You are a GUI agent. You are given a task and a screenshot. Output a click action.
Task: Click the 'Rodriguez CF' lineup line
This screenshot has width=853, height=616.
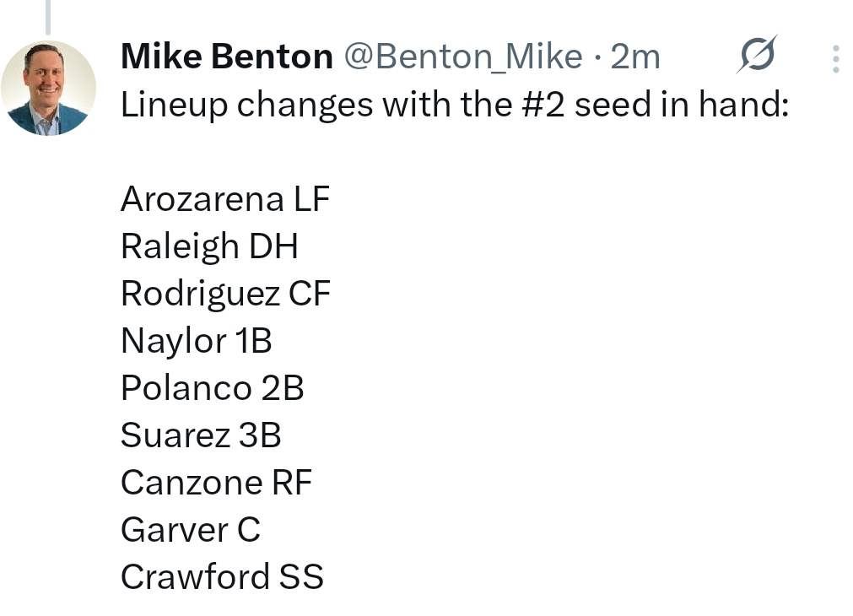click(225, 294)
